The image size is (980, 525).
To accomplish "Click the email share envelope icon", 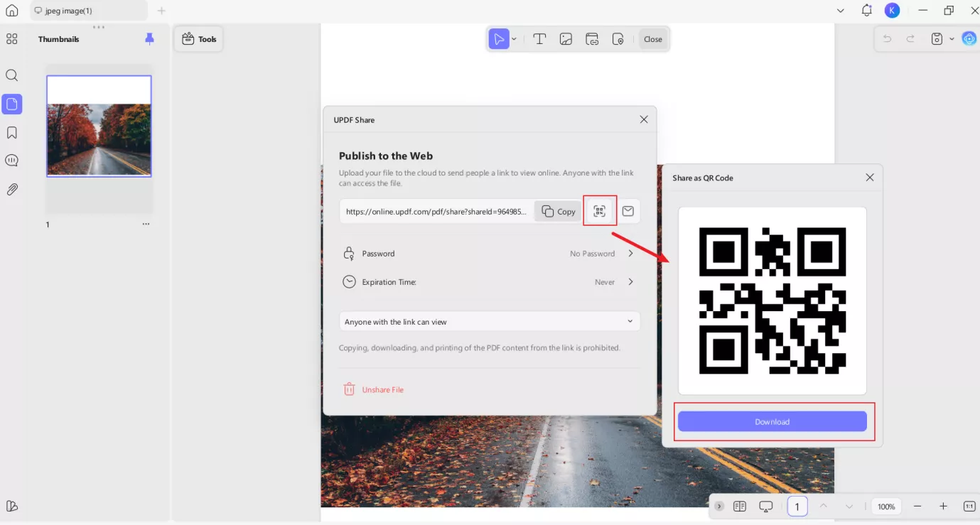I will coord(628,211).
